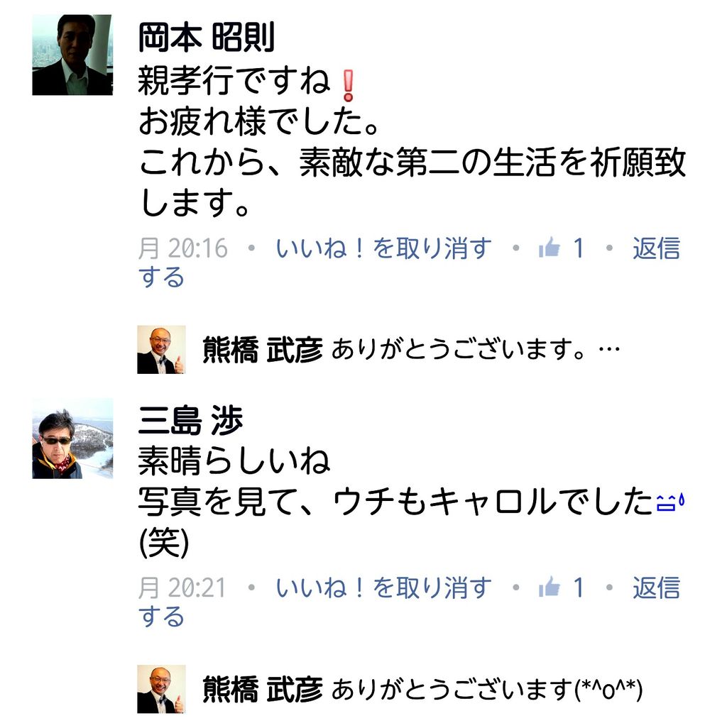The image size is (727, 728).
Task: Tap 熊橋 武彦's avatar beside the truncated reply
Action: tap(161, 350)
